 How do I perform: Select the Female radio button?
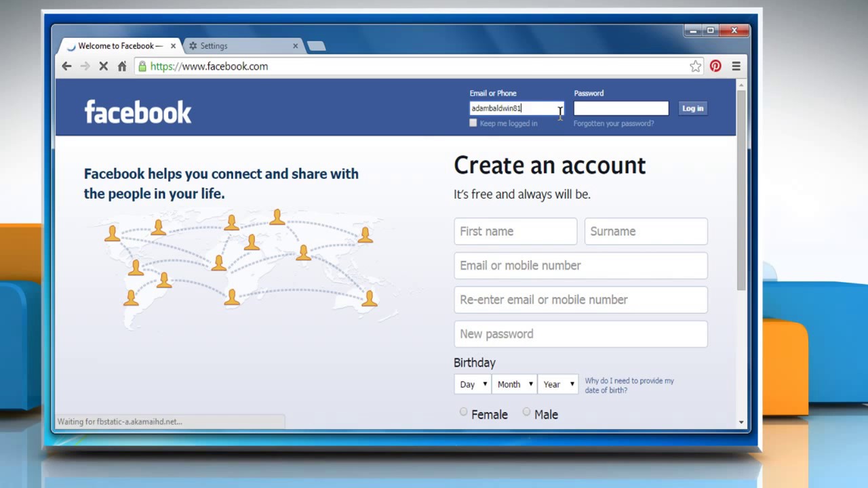463,411
